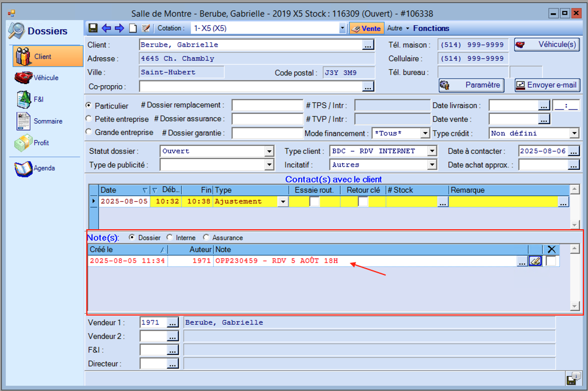This screenshot has width=588, height=391.
Task: Click the # Dossier remplacement input field
Action: [x=267, y=105]
